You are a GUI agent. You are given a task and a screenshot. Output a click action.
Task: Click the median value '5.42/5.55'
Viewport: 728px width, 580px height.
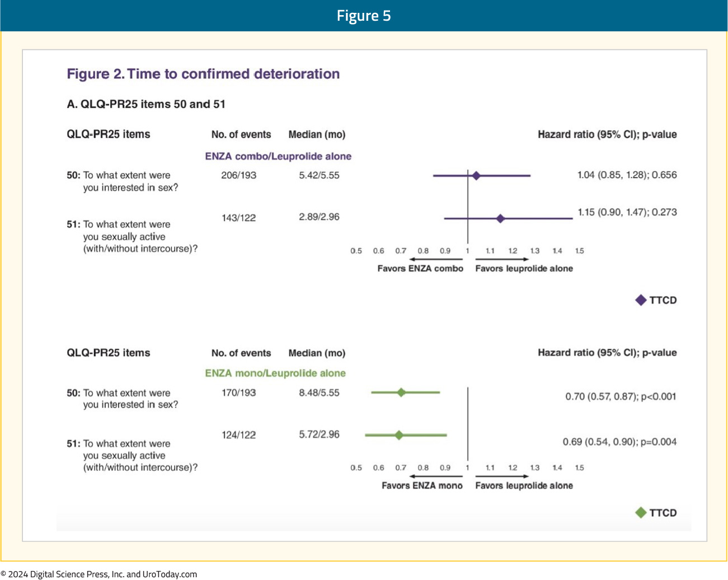[x=319, y=175]
